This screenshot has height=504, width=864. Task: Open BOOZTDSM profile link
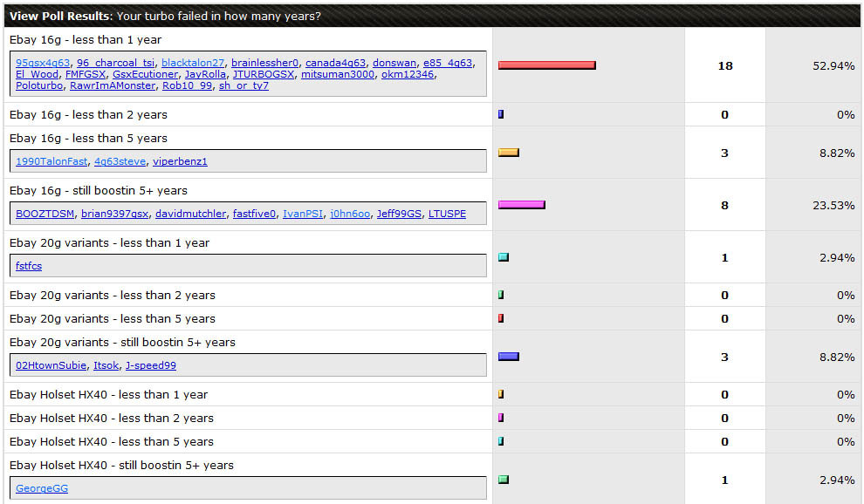click(45, 214)
